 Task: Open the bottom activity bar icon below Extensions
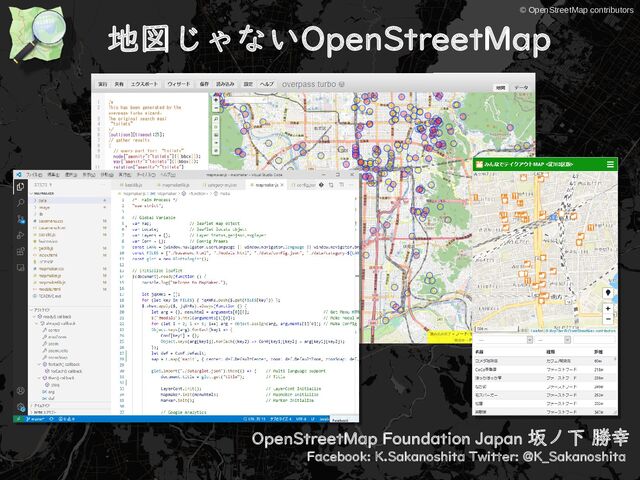pos(20,268)
